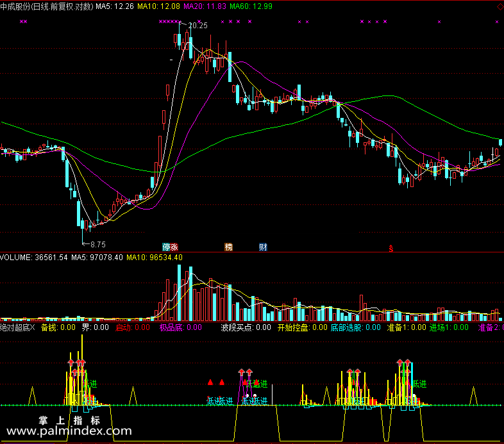This screenshot has height=444, width=504.
Task: Click the red S marker icon
Action: point(391,248)
